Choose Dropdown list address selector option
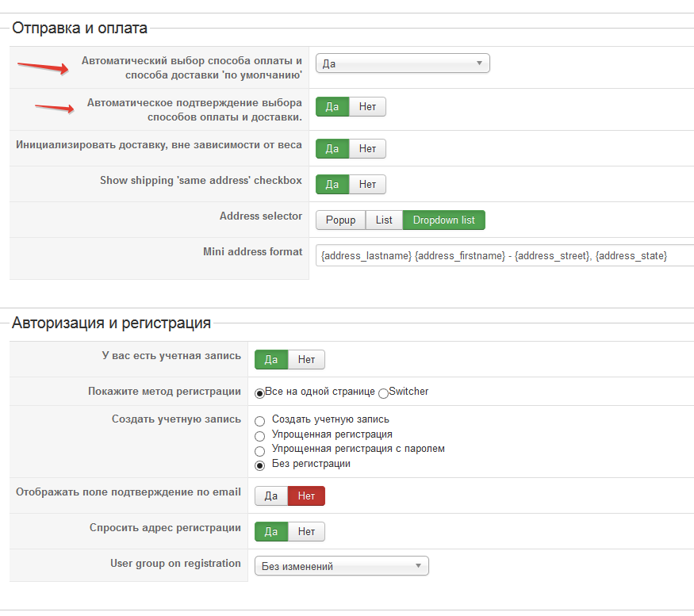The image size is (694, 616). [443, 220]
